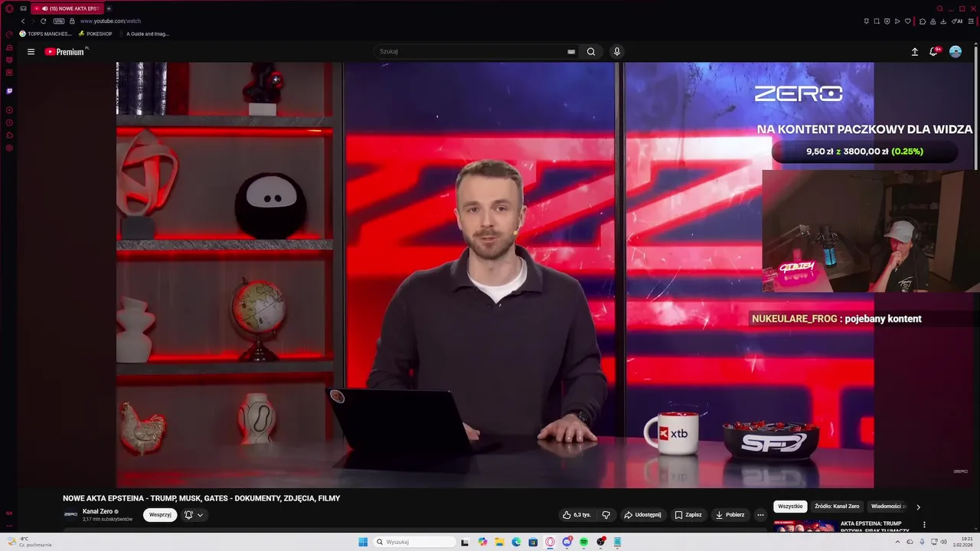Screen dimensions: 980x551
Task: Open the YouTube create/upload icon
Action: 914,51
